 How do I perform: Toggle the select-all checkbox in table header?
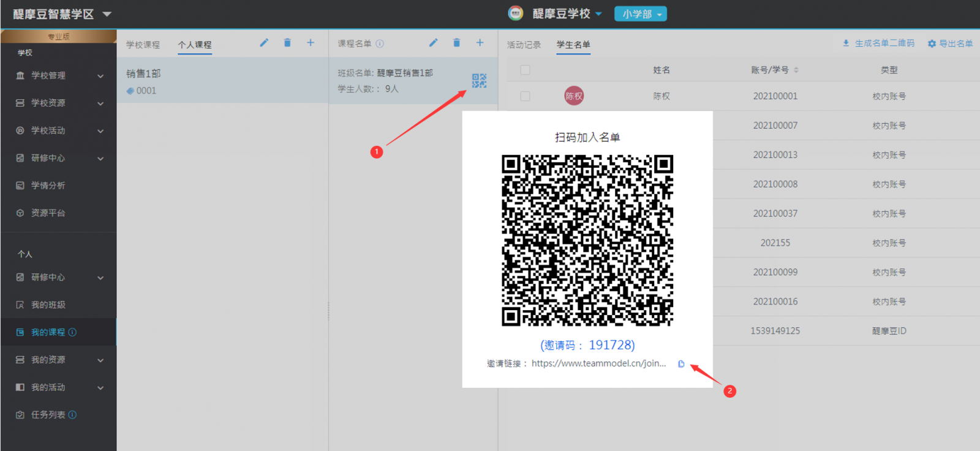[x=525, y=70]
